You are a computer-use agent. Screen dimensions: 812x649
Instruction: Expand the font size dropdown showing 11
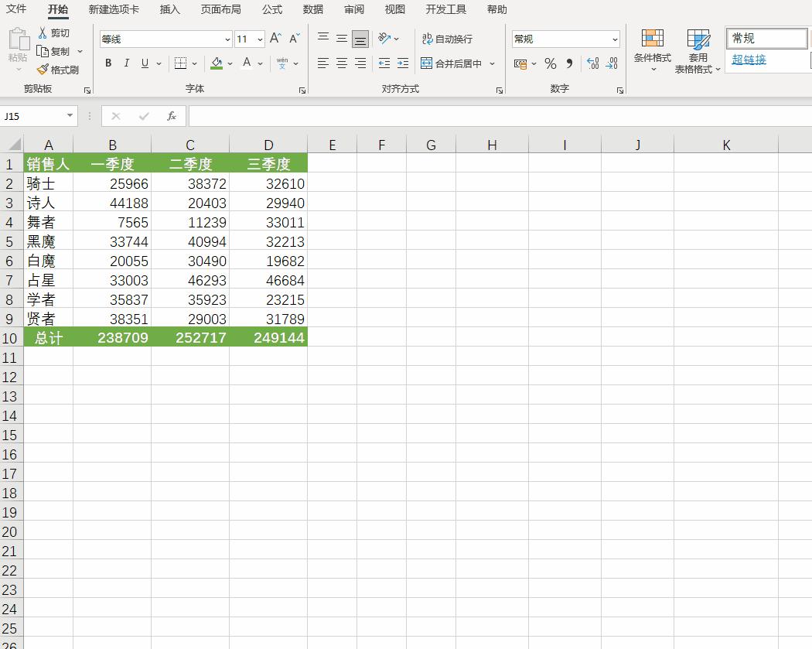click(x=260, y=39)
